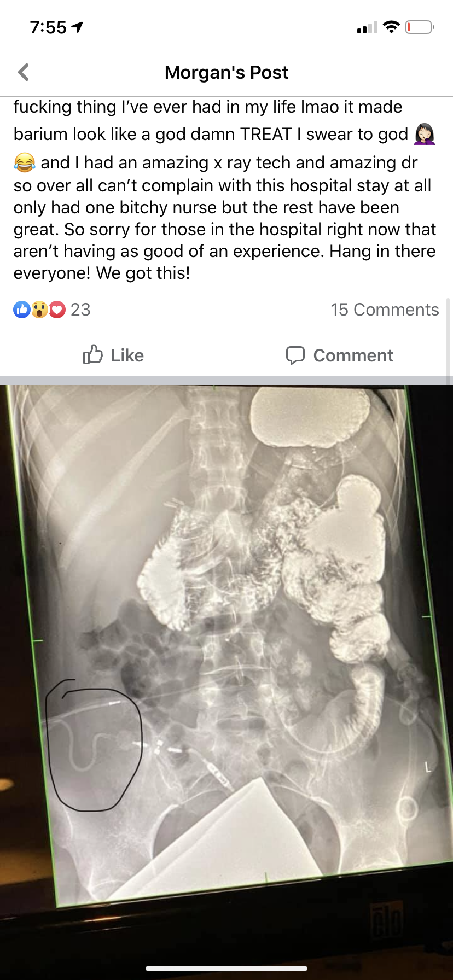View the 23 reactions count

tap(80, 310)
